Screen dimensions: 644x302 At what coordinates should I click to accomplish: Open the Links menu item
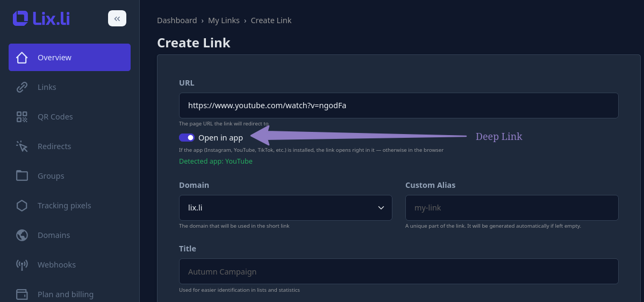(x=69, y=87)
